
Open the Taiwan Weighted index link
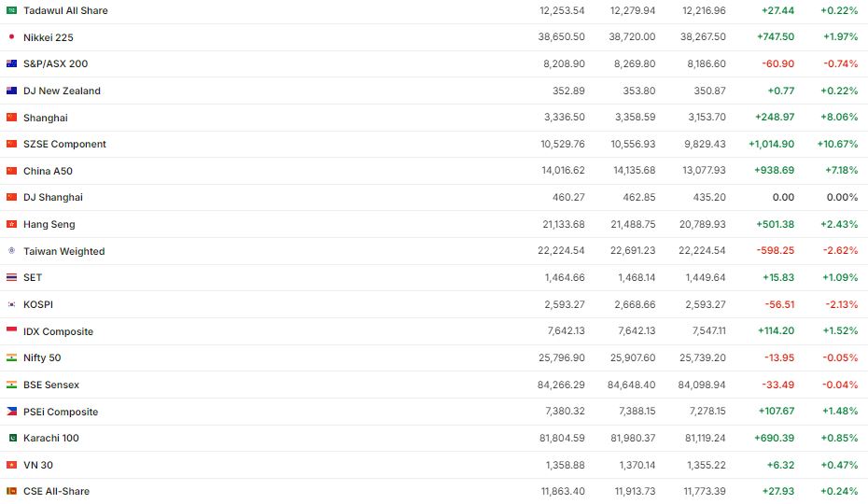point(63,251)
